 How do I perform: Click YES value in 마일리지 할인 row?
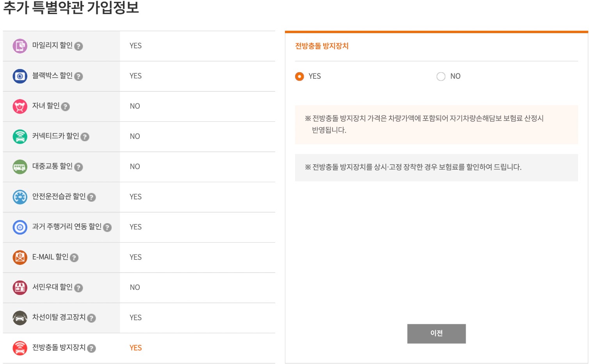click(x=135, y=46)
